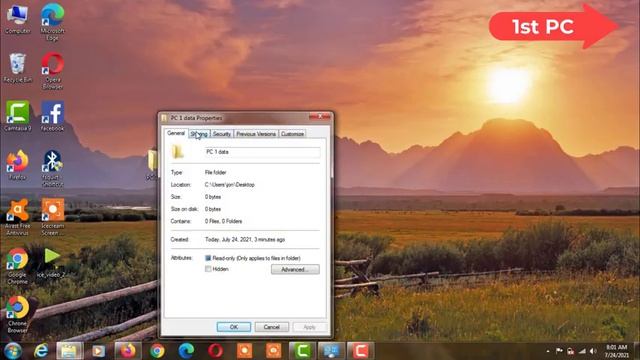Open the Computer desktop icon
The width and height of the screenshot is (640, 360).
coord(18,20)
